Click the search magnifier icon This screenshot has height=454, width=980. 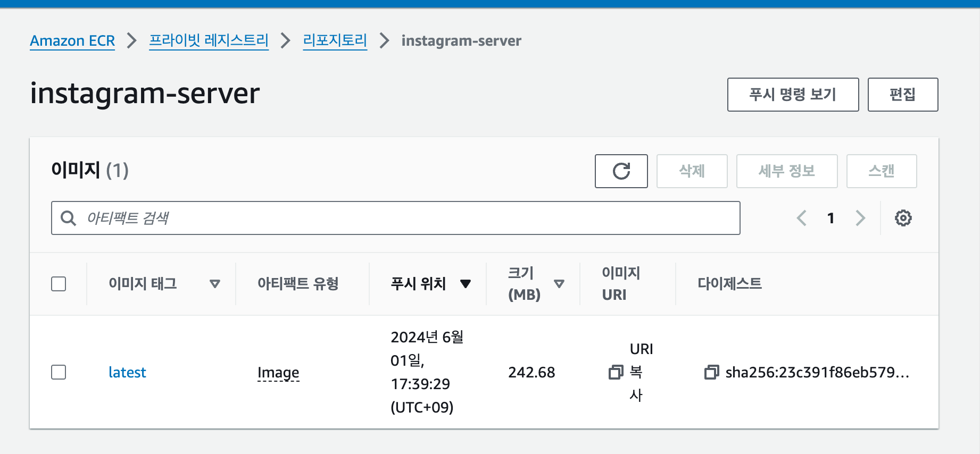tap(69, 218)
